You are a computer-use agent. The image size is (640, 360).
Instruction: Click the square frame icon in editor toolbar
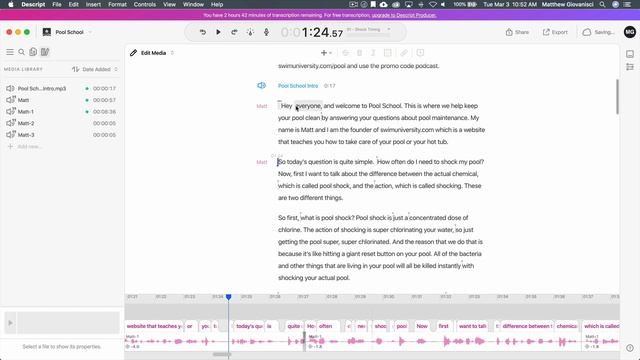tap(388, 53)
